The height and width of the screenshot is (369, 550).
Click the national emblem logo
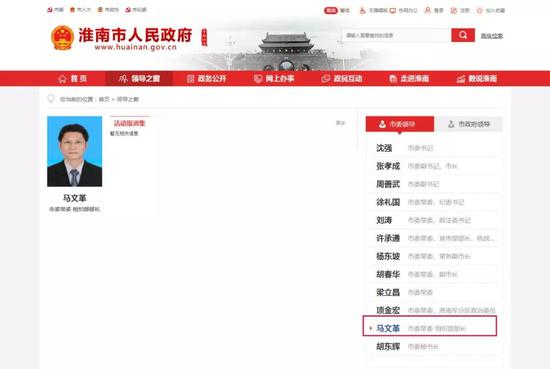pos(62,38)
